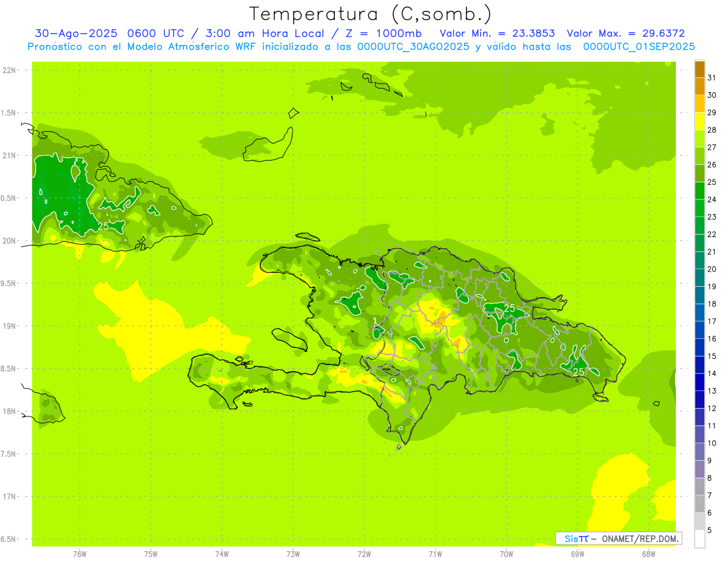The image size is (728, 562).
Task: Click the colorbar label '20'
Action: point(712,269)
